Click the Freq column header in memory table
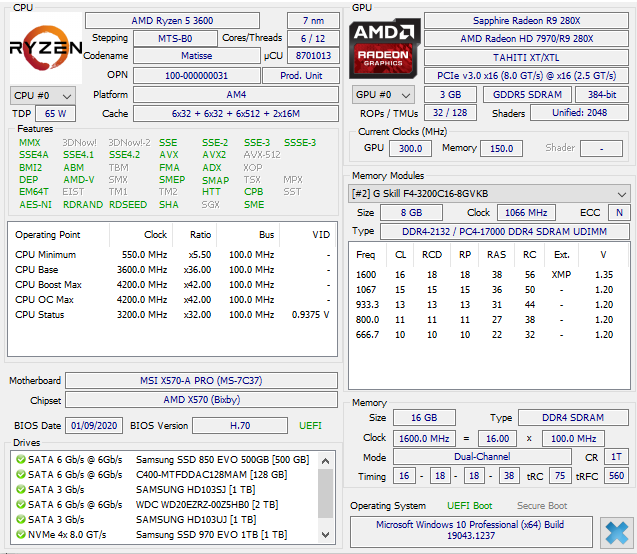 click(366, 255)
